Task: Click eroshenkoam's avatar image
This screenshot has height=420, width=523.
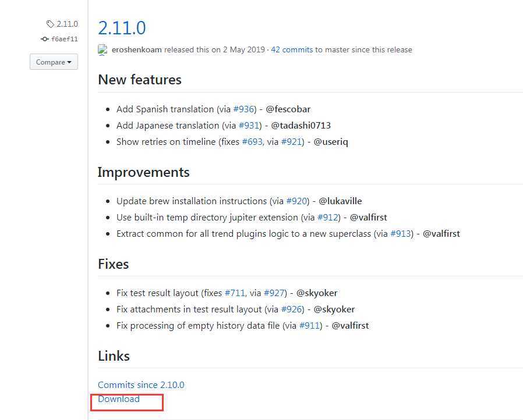Action: 103,50
